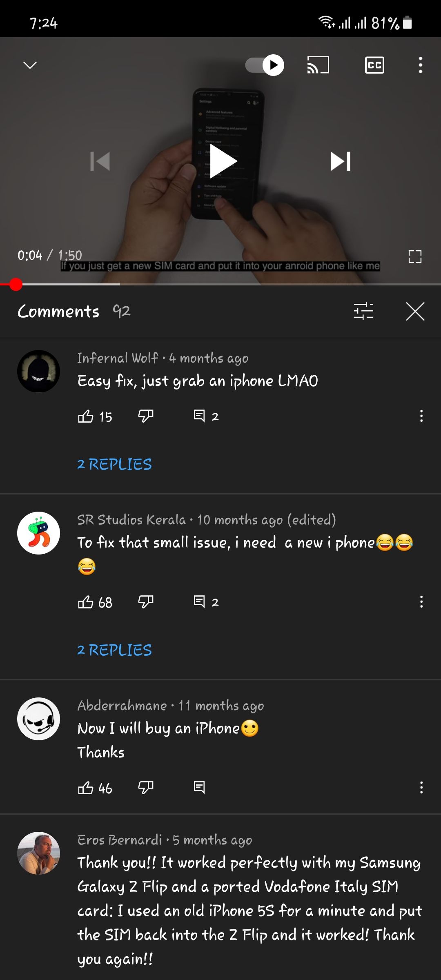Open SR Studios Kerala channel name link
441x980 pixels.
pos(131,520)
